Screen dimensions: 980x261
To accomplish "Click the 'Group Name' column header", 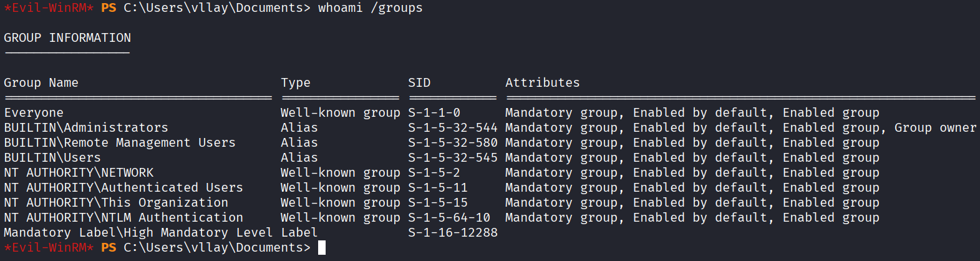I will coord(41,83).
